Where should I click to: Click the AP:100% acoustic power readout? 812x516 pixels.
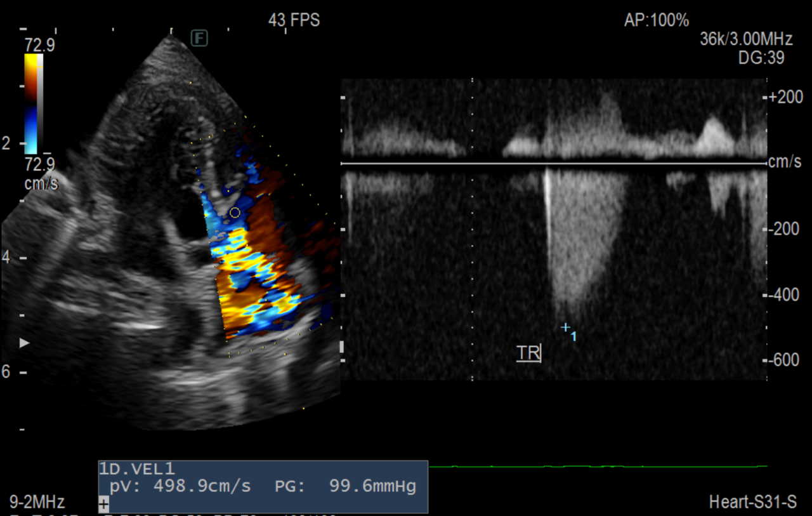pyautogui.click(x=656, y=20)
